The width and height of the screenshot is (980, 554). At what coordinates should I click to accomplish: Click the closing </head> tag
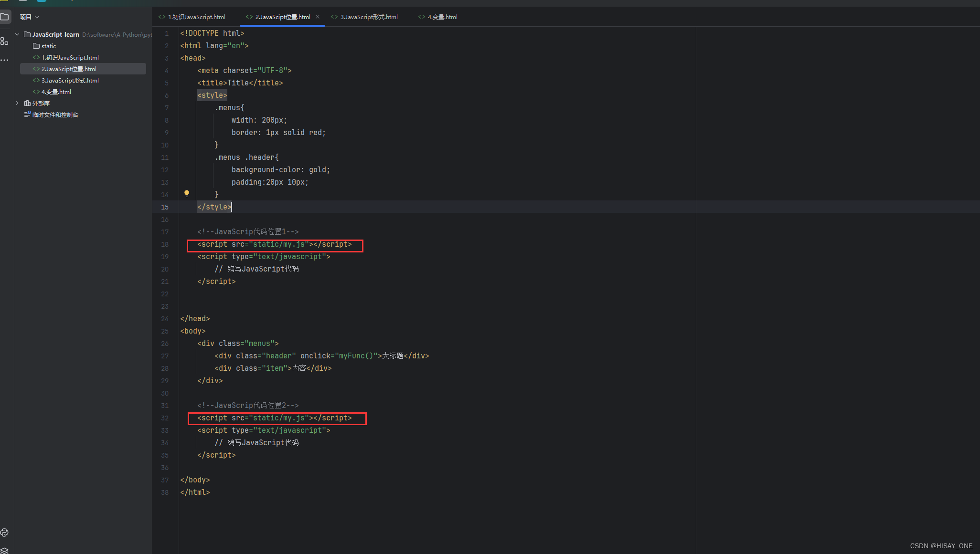(x=195, y=318)
